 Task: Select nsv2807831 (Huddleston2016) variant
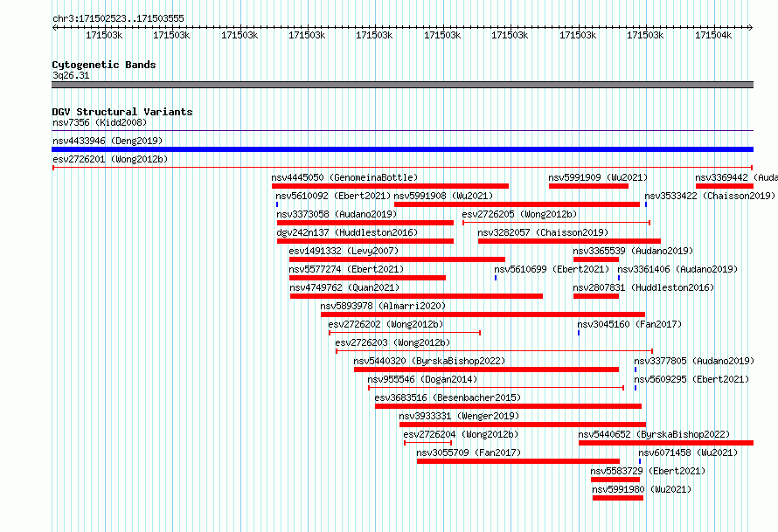643,287
